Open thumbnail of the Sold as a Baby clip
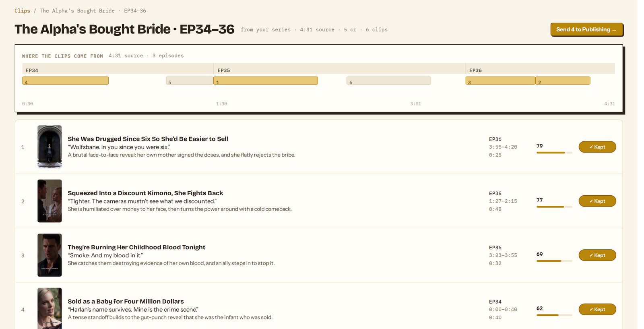Image resolution: width=644 pixels, height=329 pixels. coord(50,308)
